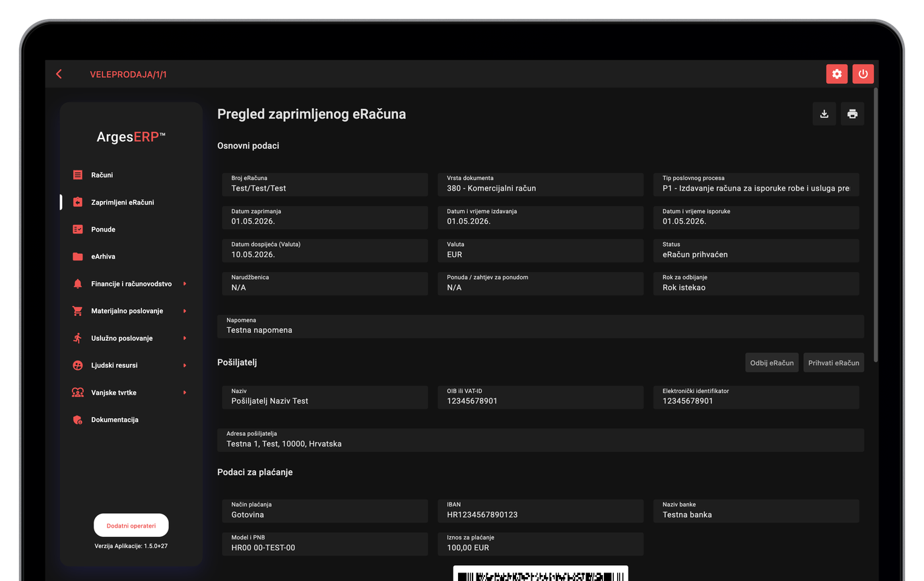Open settings via the gear icon
The width and height of the screenshot is (924, 581).
837,74
